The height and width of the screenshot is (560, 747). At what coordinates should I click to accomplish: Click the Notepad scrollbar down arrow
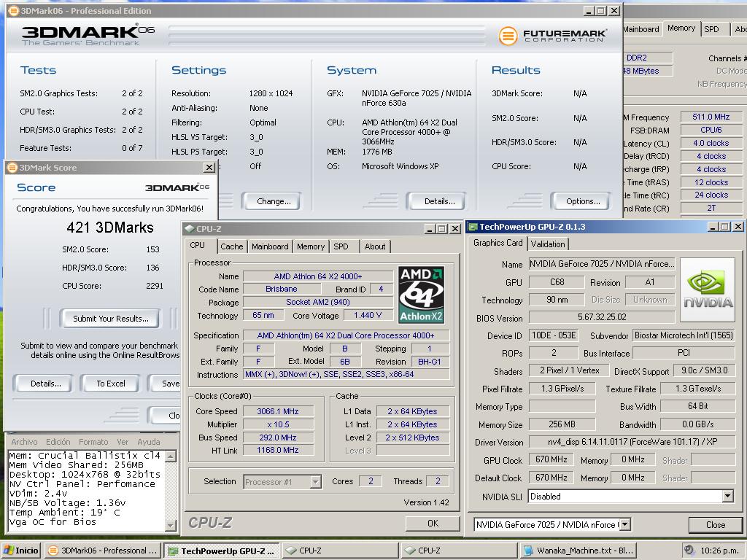(x=171, y=525)
